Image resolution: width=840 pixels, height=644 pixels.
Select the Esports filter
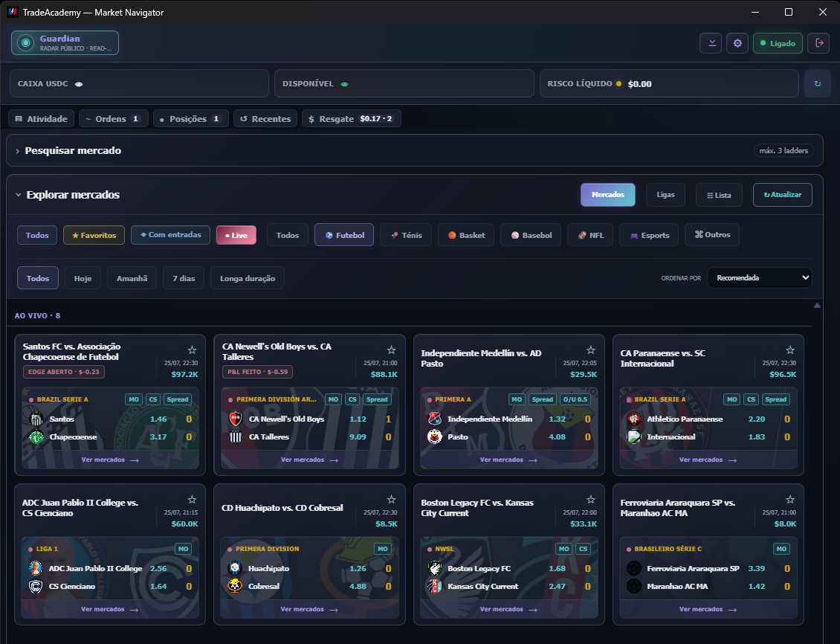(649, 235)
